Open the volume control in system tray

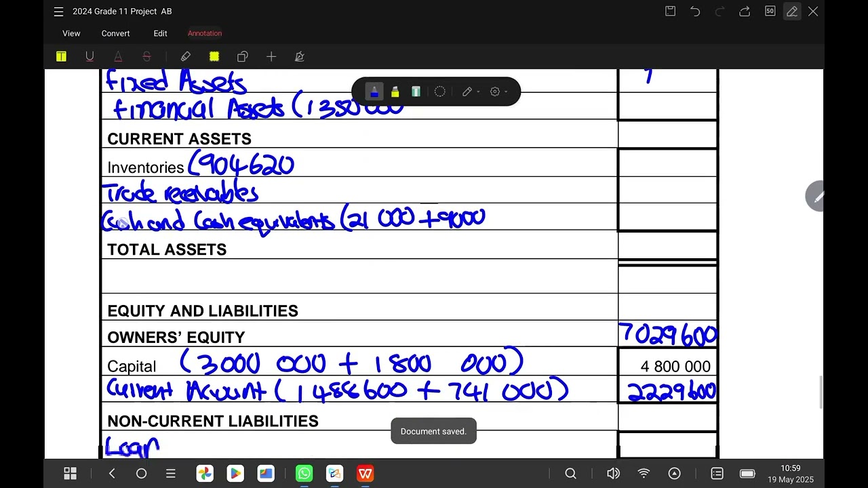tap(613, 474)
